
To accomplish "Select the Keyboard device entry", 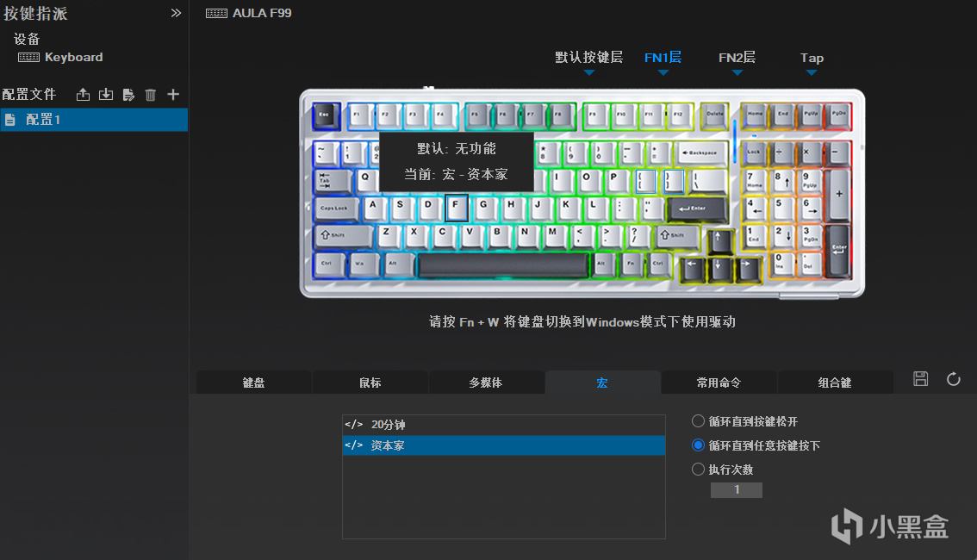I will click(x=60, y=58).
